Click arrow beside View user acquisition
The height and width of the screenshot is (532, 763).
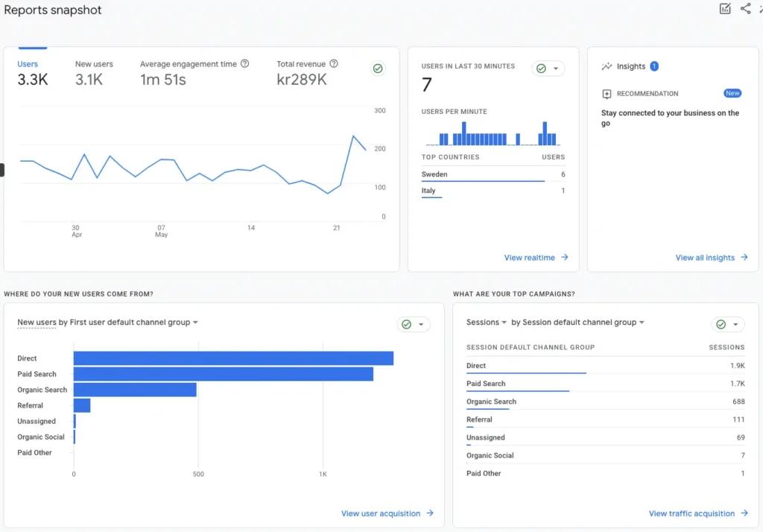click(430, 513)
